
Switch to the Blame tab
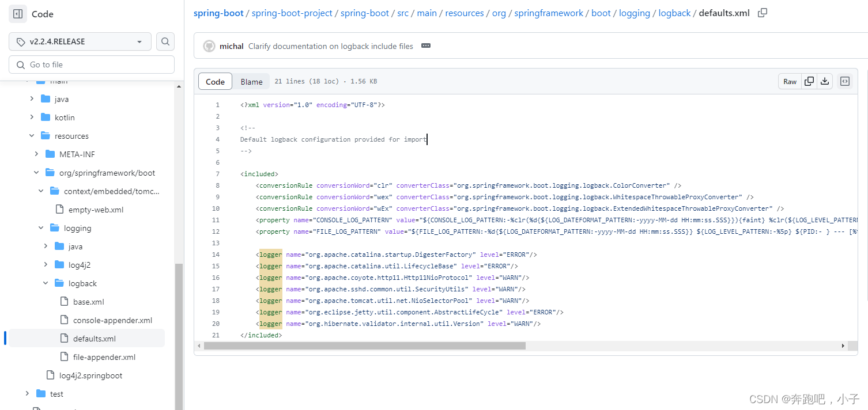tap(251, 81)
